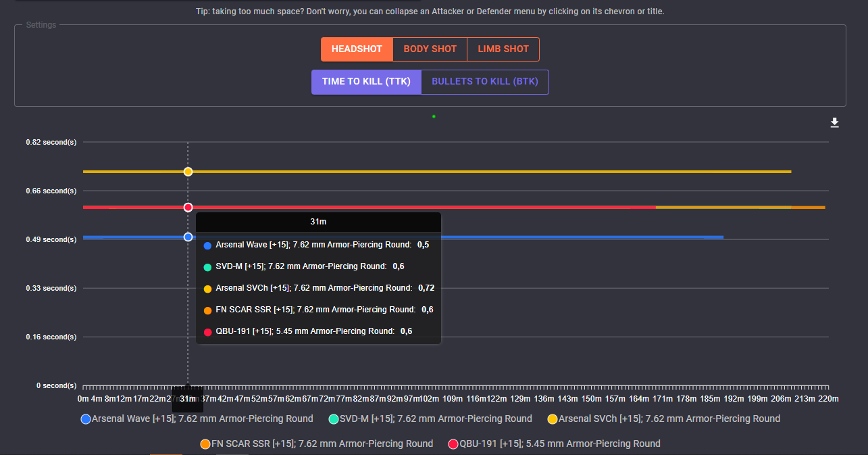Download the chart using the download icon
The width and height of the screenshot is (868, 455).
tap(834, 122)
